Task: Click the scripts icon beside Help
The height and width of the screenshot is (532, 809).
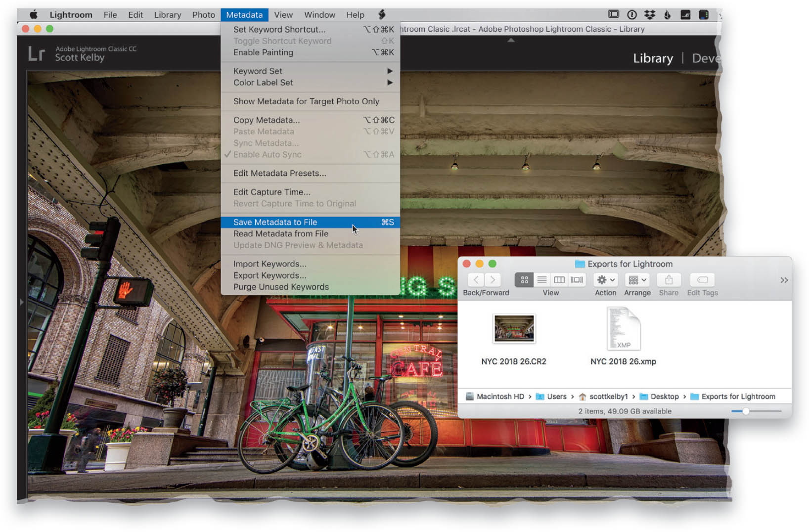Action: click(x=382, y=15)
